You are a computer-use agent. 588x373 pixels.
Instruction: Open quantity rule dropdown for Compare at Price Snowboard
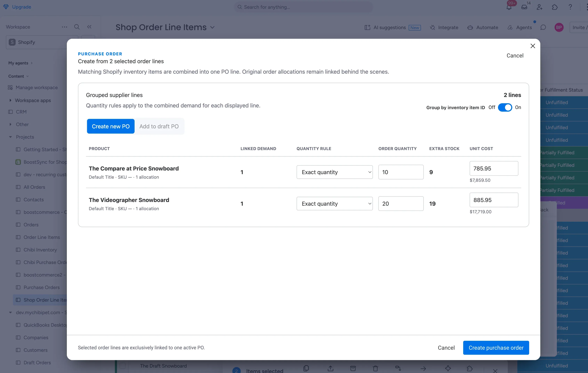pos(335,172)
